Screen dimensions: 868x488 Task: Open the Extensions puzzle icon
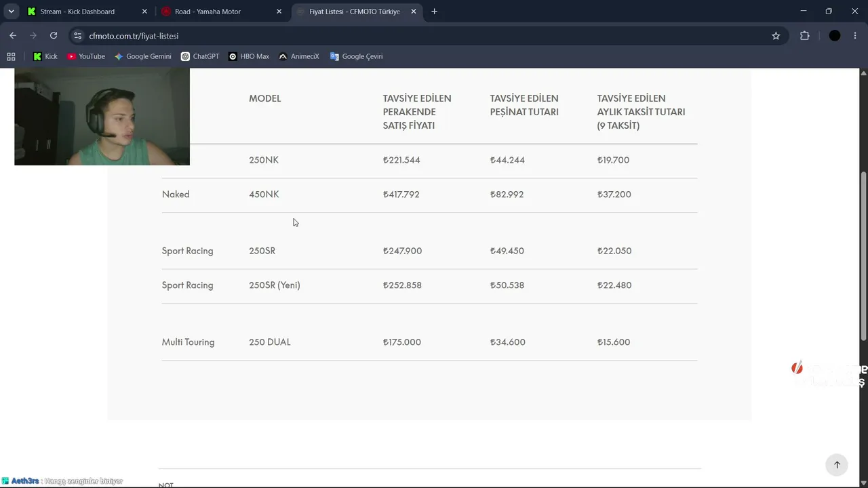[x=805, y=36]
